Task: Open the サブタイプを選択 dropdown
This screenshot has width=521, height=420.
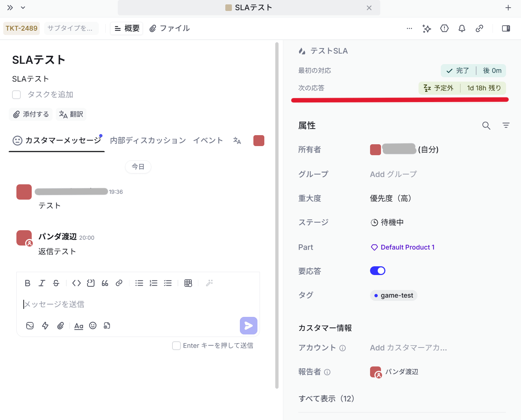Action: click(71, 28)
